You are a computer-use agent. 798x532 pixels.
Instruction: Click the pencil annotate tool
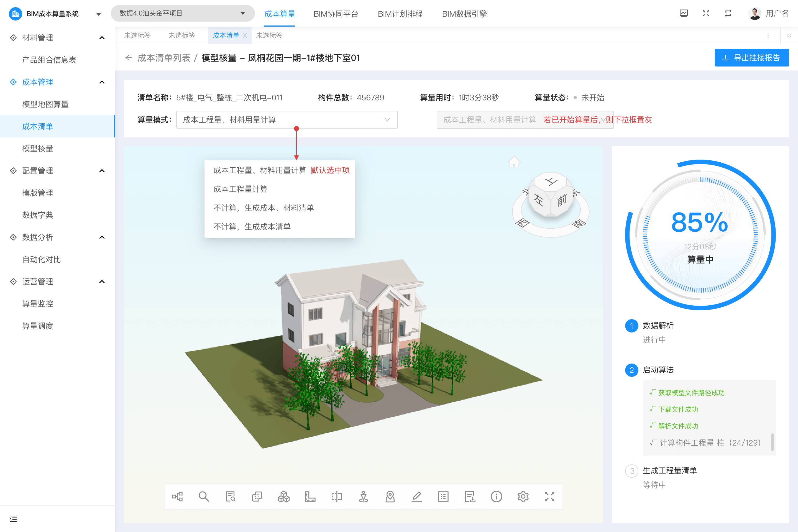(x=417, y=497)
